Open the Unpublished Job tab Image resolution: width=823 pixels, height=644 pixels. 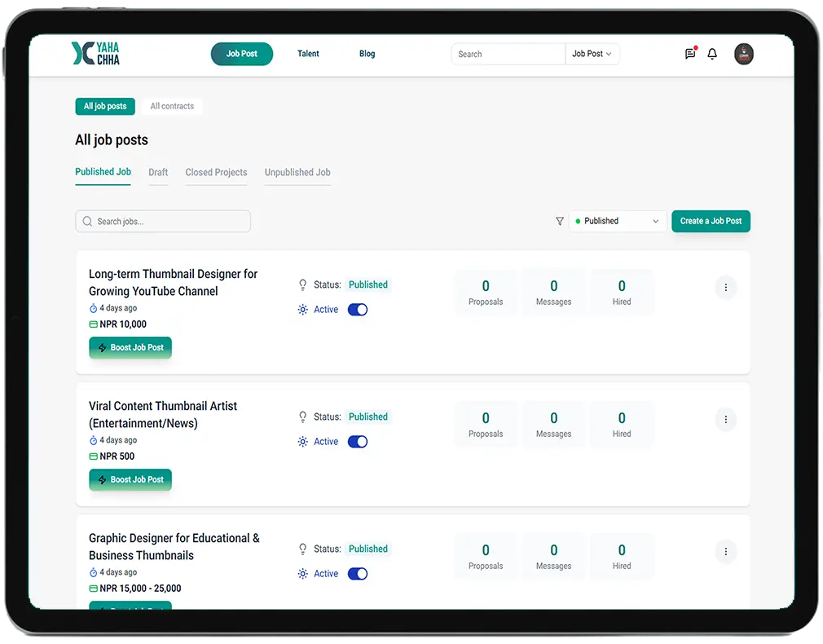tap(297, 172)
